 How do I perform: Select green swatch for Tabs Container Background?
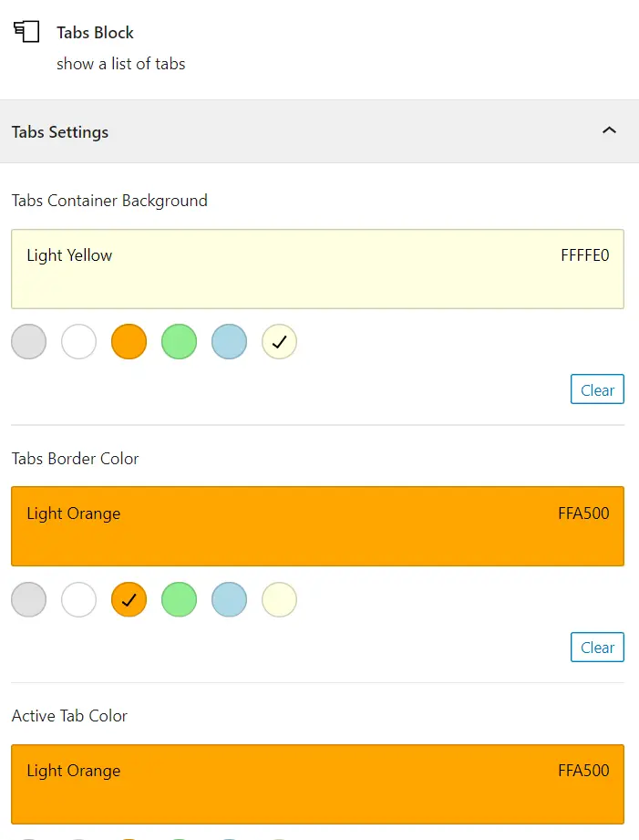click(x=179, y=341)
